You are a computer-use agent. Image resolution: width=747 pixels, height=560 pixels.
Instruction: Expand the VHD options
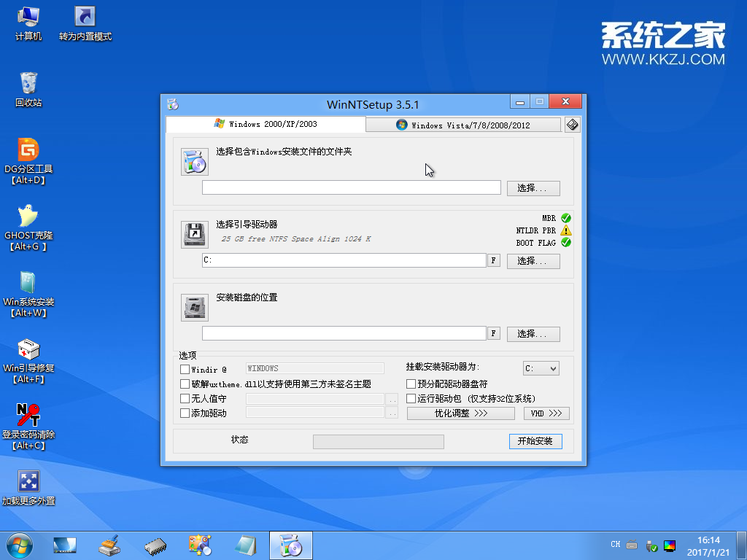coord(546,413)
